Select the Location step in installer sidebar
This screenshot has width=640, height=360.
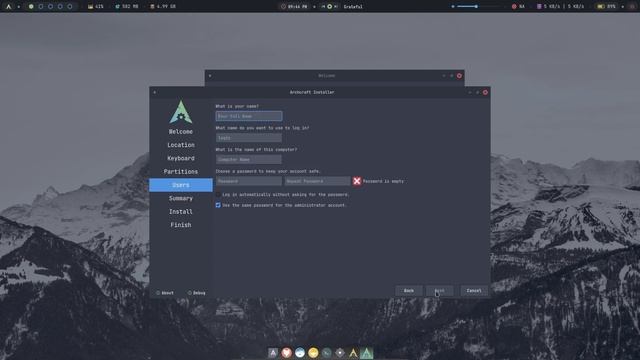[x=181, y=145]
